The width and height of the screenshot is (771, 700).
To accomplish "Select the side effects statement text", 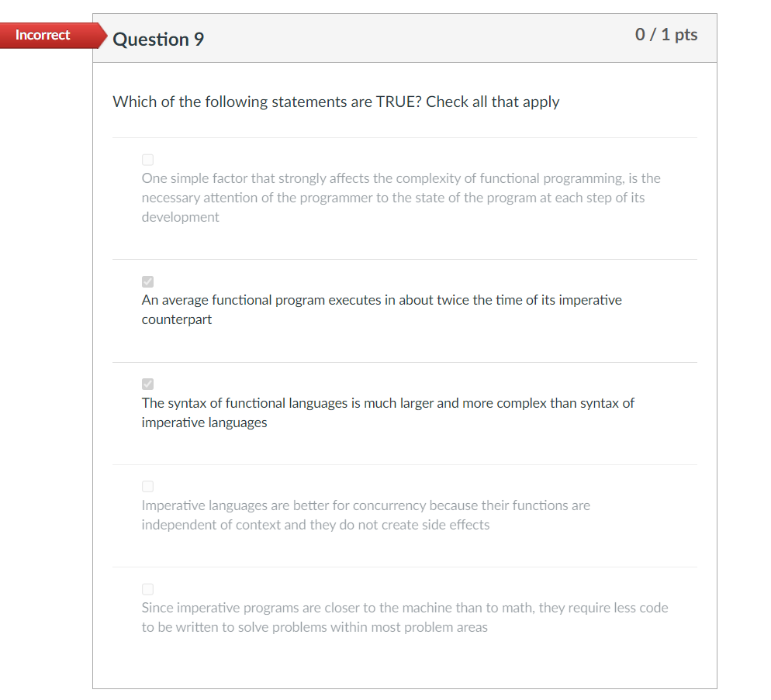I will (x=365, y=515).
